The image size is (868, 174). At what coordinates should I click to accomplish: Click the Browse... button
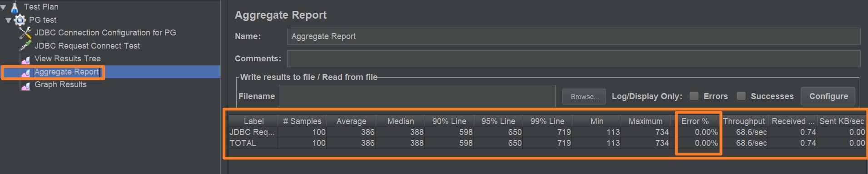584,96
